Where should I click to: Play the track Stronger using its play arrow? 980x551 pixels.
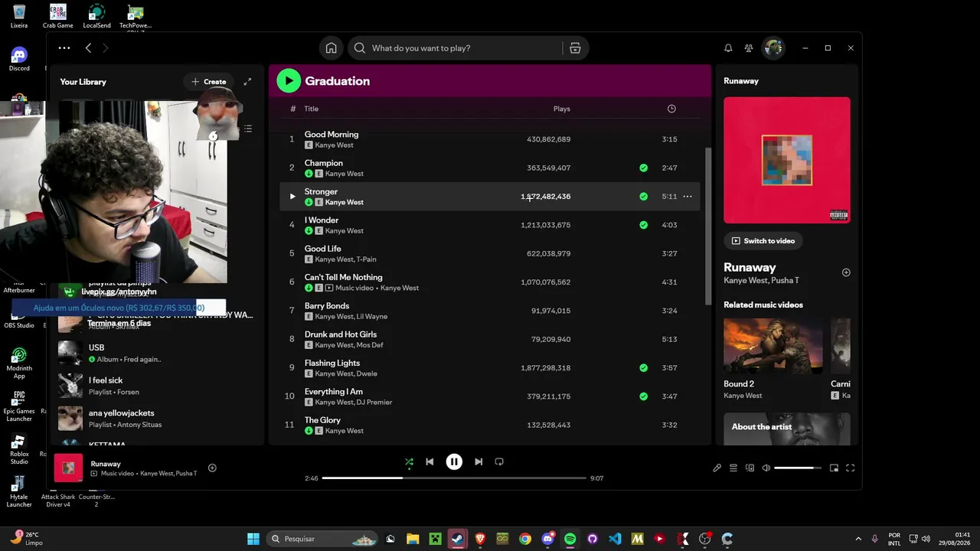coord(292,197)
